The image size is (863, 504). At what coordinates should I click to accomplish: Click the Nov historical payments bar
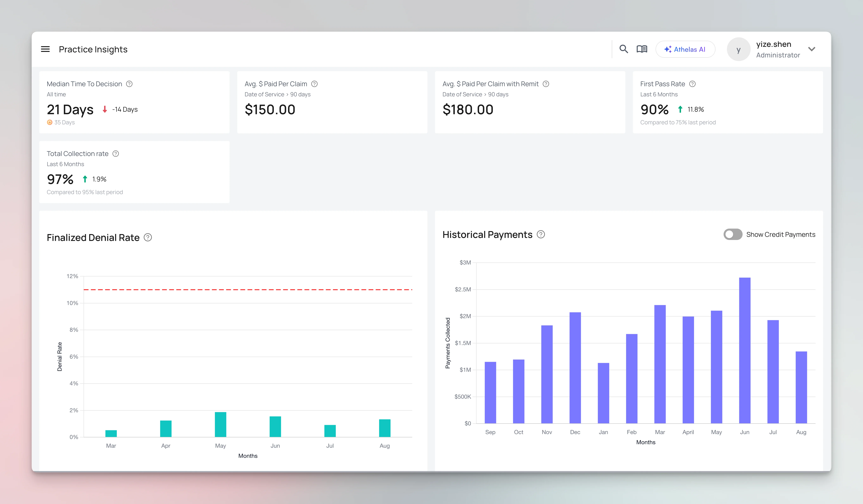[x=547, y=374]
